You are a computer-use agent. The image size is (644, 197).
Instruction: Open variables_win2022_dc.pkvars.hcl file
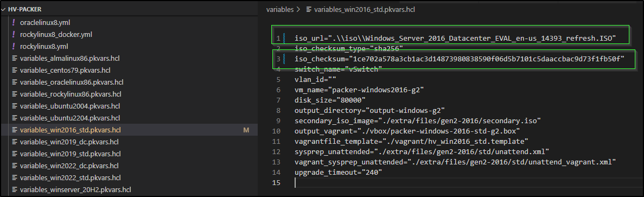point(69,166)
